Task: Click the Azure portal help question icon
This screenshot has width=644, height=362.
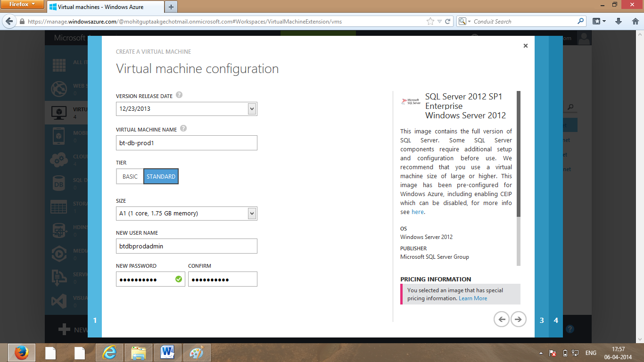Action: tap(570, 329)
